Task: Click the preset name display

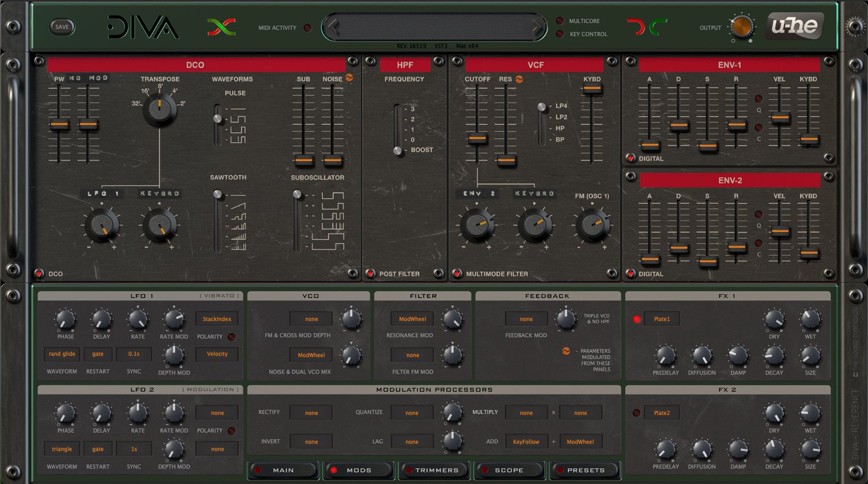Action: (434, 27)
